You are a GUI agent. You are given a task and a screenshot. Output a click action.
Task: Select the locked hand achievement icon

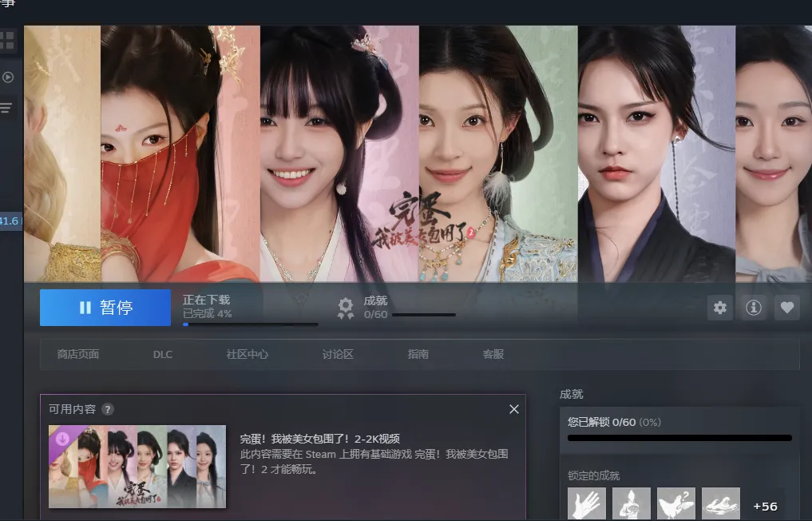587,504
